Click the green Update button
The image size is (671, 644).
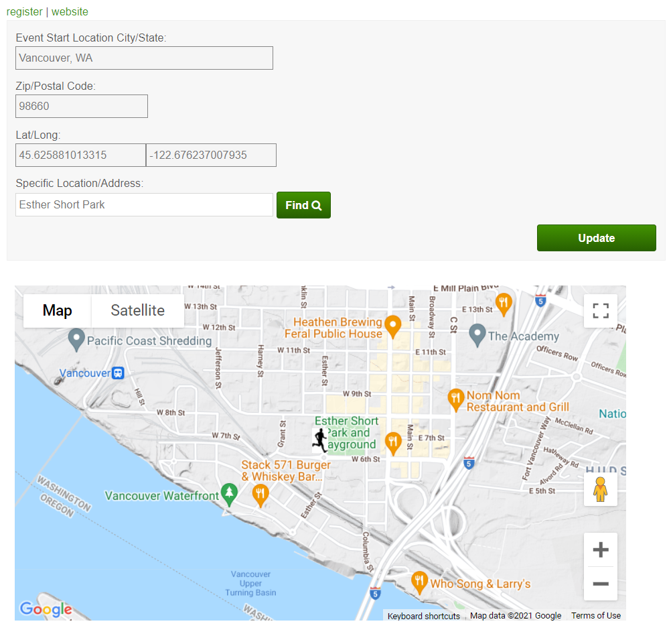pos(596,238)
